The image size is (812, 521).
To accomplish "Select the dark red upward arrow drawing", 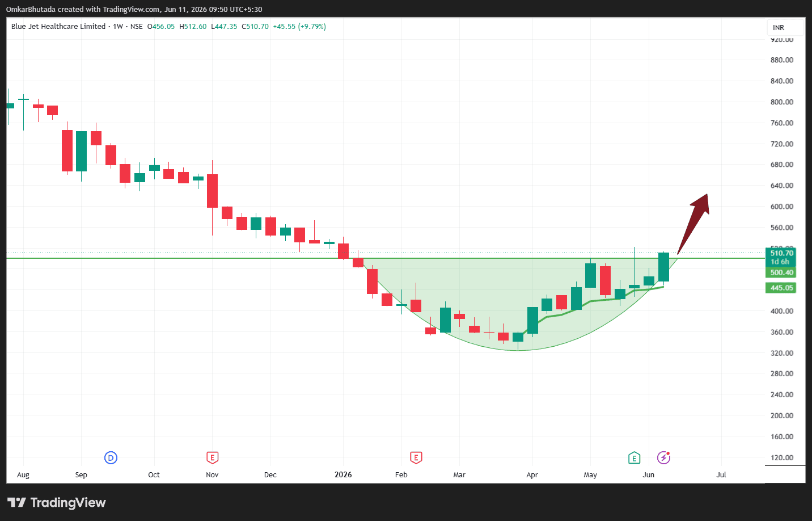I will tap(694, 222).
